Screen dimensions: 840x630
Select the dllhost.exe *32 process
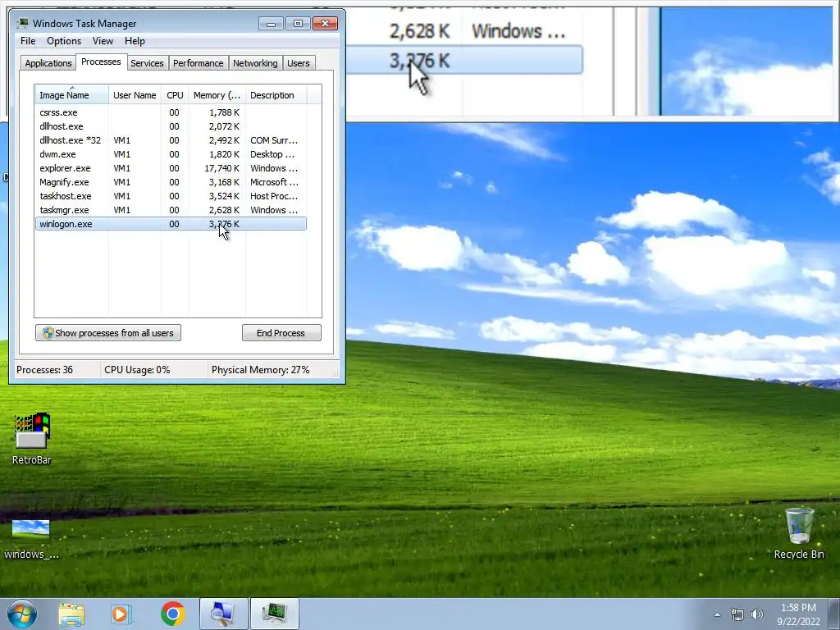tap(171, 140)
